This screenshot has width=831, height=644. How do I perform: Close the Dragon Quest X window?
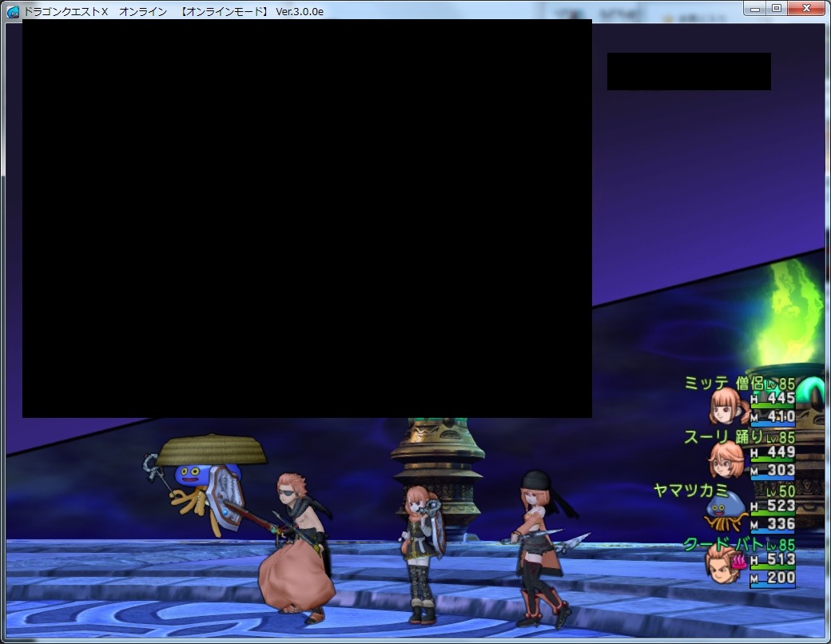[x=806, y=9]
